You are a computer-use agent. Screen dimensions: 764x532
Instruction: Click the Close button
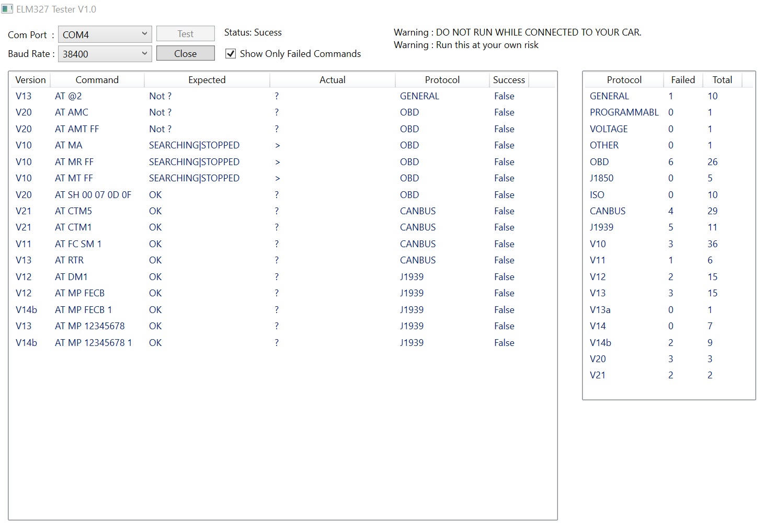point(185,53)
